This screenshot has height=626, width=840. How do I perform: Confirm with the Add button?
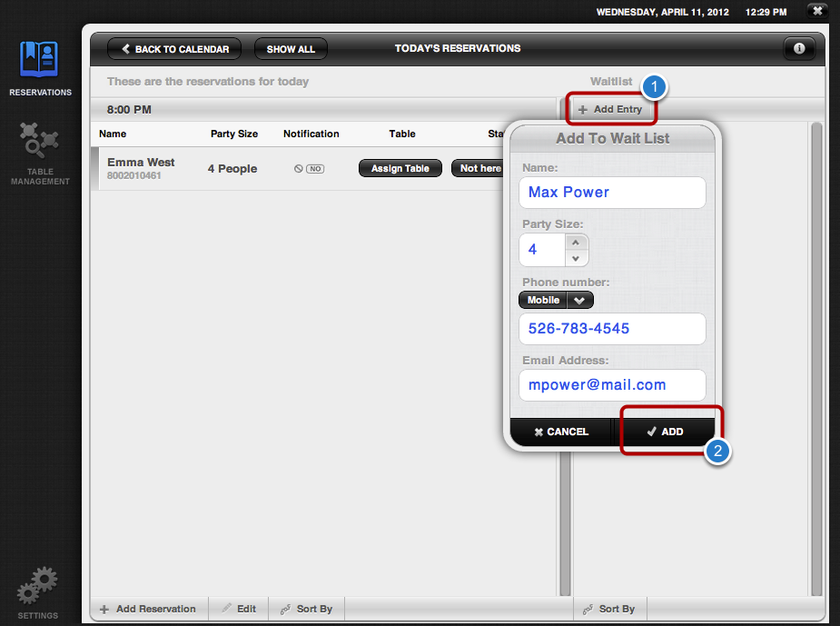[665, 432]
